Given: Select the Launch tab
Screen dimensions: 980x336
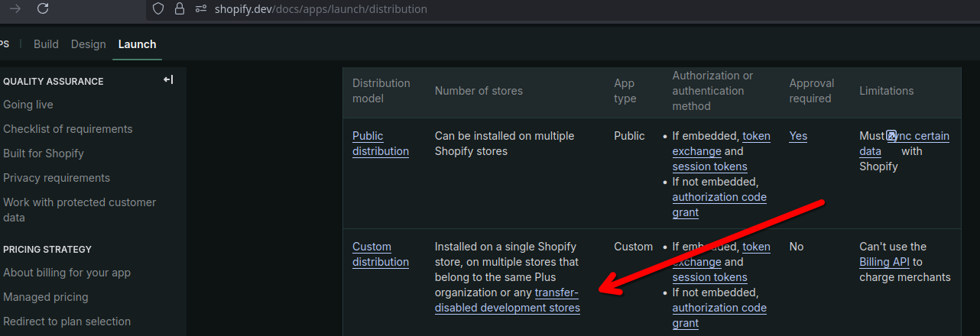Looking at the screenshot, I should tap(137, 44).
